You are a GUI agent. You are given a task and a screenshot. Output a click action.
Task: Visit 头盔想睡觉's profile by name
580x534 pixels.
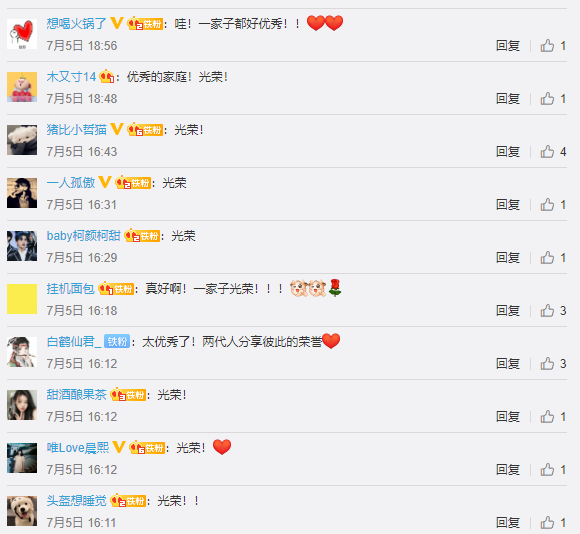click(77, 501)
